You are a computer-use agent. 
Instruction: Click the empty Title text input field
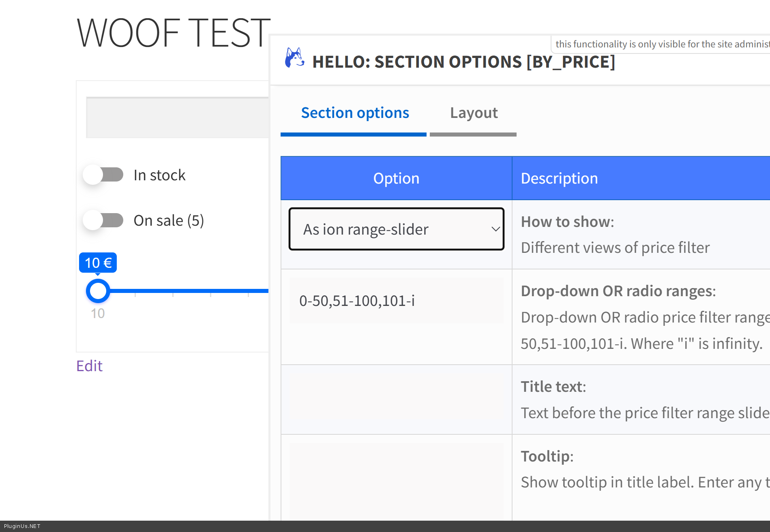(396, 399)
